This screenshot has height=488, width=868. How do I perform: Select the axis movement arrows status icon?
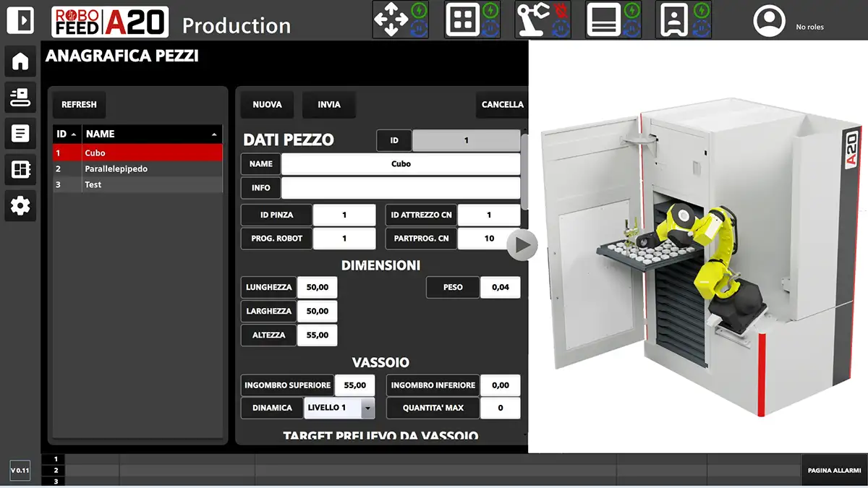(391, 20)
